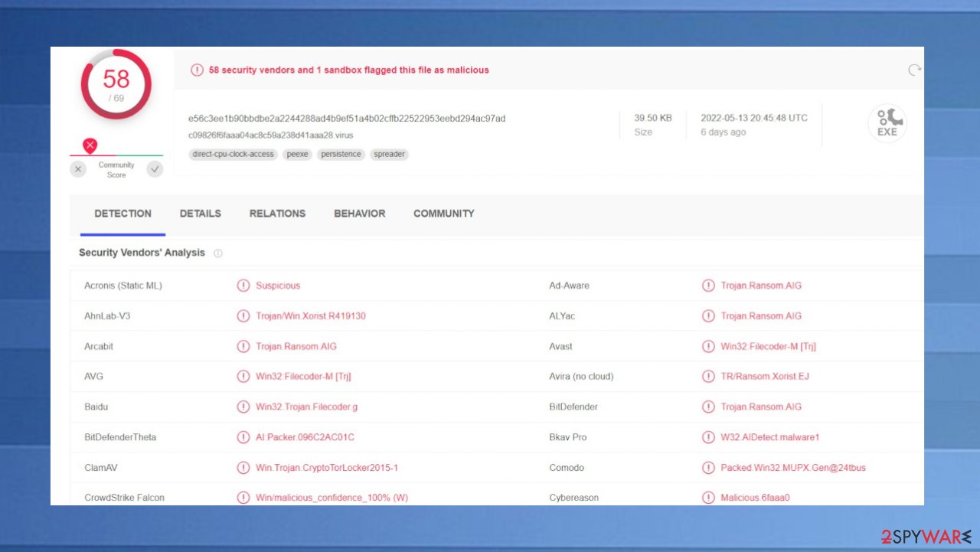Select the file SHA-256 hash text
The width and height of the screenshot is (980, 552).
pos(347,118)
